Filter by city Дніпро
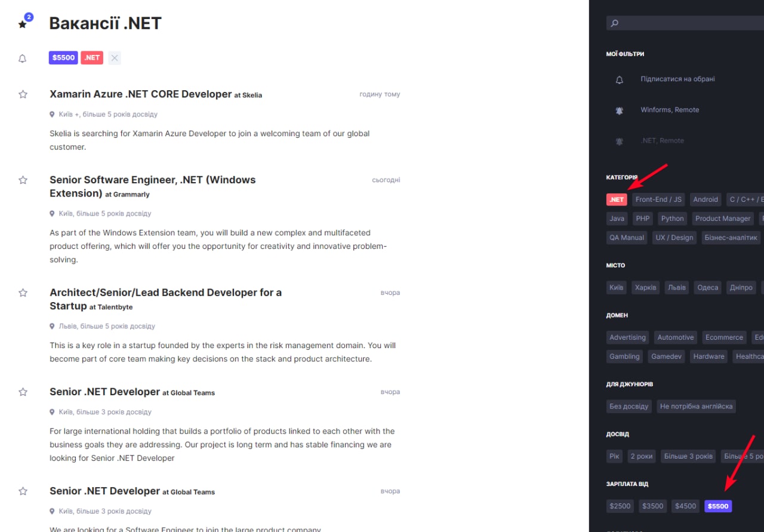764x532 pixels. [741, 288]
